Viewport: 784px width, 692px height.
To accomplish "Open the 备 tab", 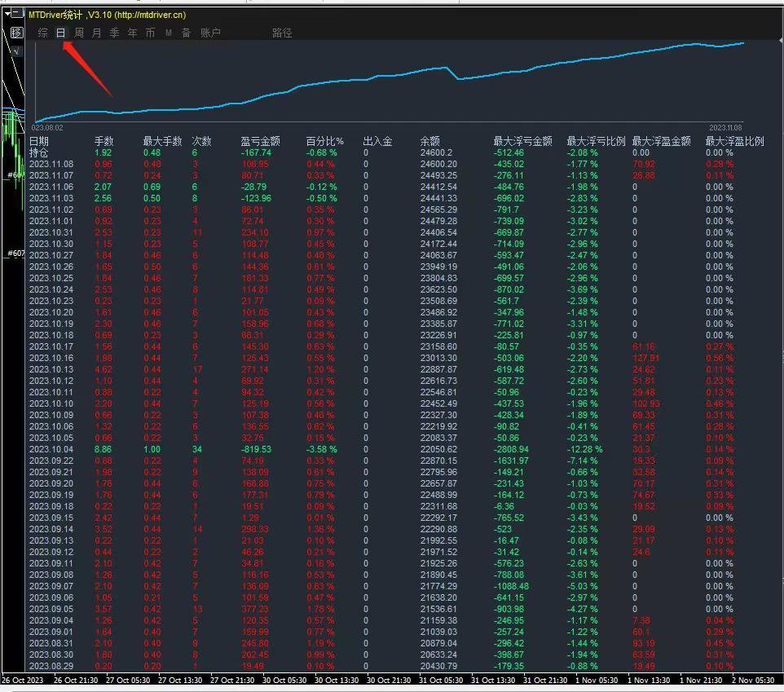I will coord(186,33).
